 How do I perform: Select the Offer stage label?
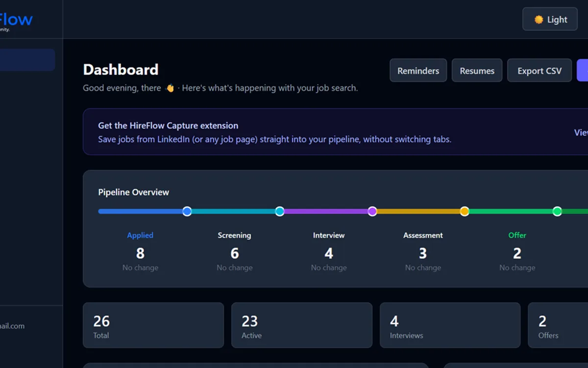point(517,236)
